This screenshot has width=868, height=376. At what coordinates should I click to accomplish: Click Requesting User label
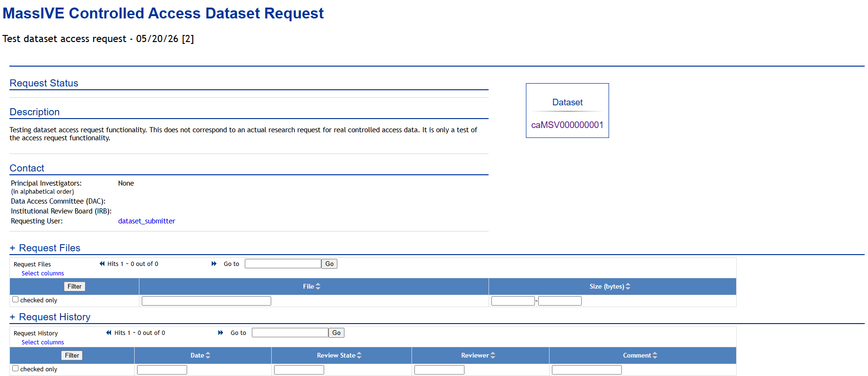pyautogui.click(x=37, y=221)
